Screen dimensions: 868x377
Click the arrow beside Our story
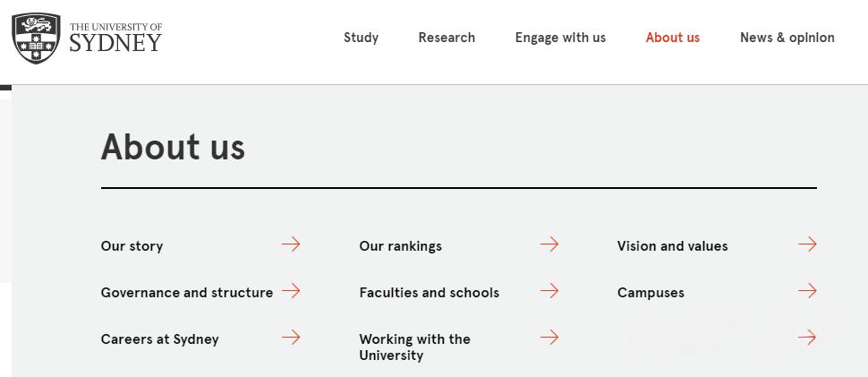(291, 244)
